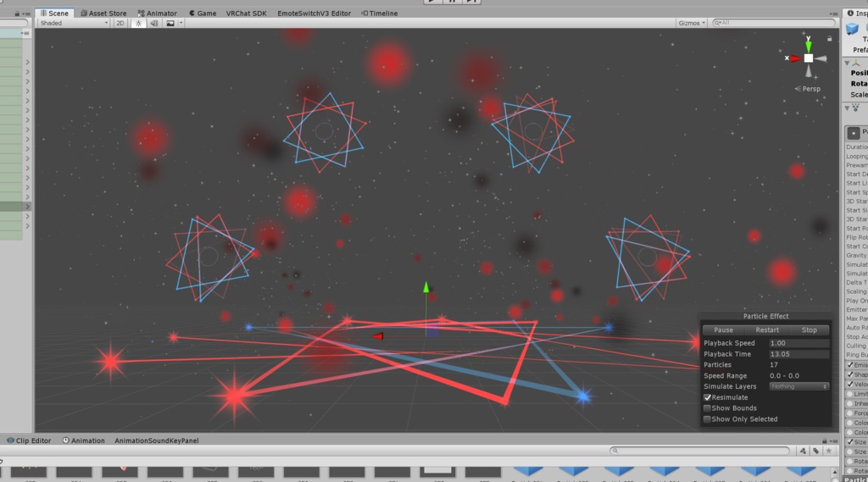Screen dimensions: 868x482
Task: Open the scene effects dropdown arrow
Action: pos(181,23)
